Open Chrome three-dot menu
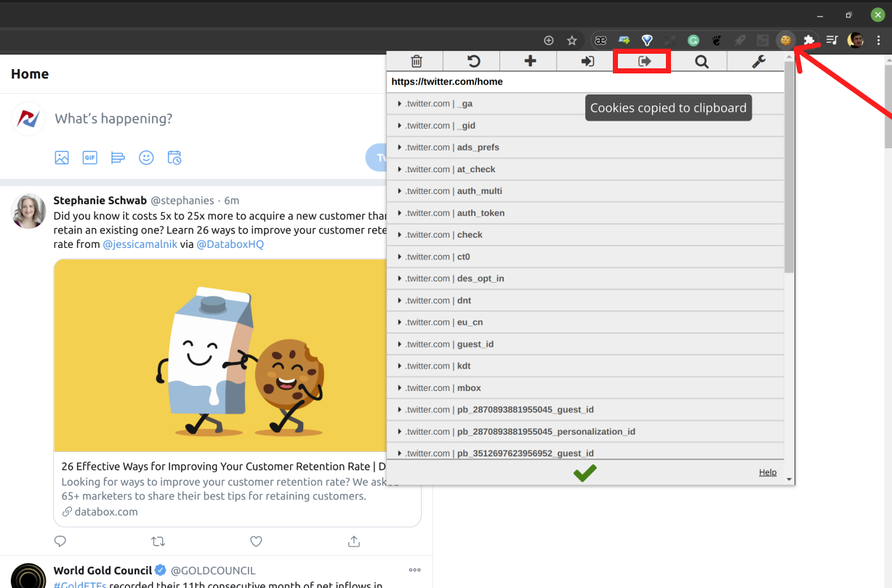892x588 pixels. (x=879, y=41)
